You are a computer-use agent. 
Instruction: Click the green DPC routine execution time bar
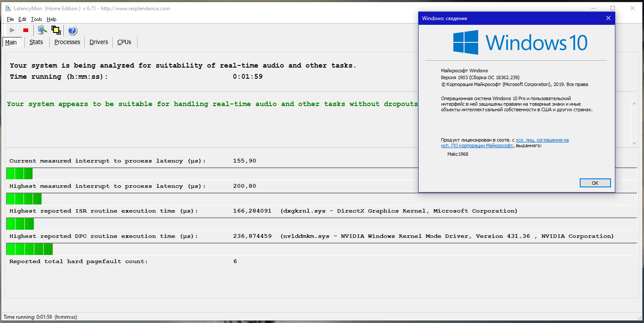click(x=30, y=249)
